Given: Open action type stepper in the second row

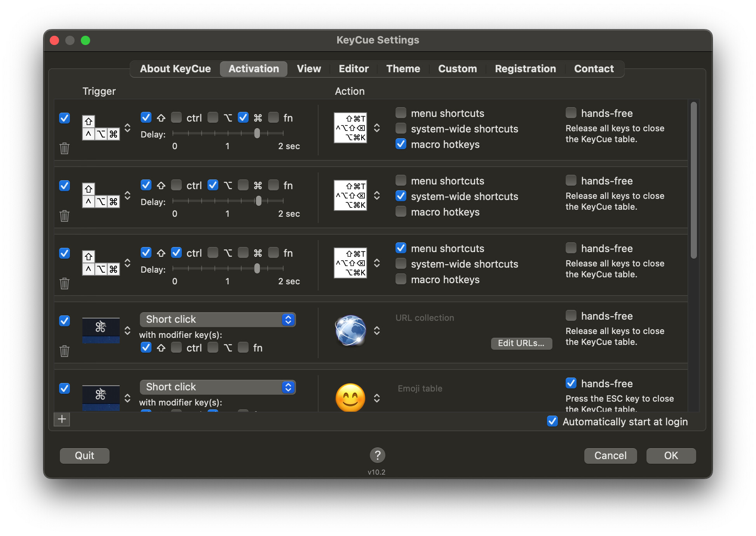Looking at the screenshot, I should coord(377,195).
